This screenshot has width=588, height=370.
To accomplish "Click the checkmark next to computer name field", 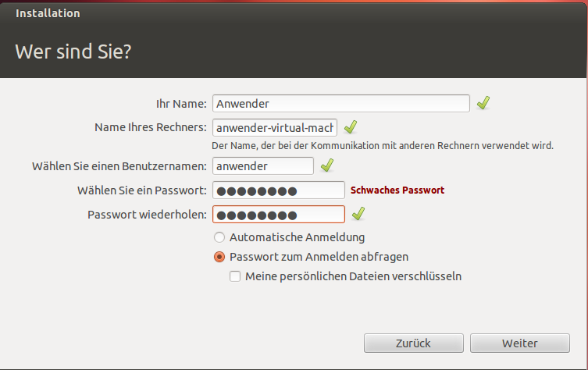I will (x=351, y=127).
